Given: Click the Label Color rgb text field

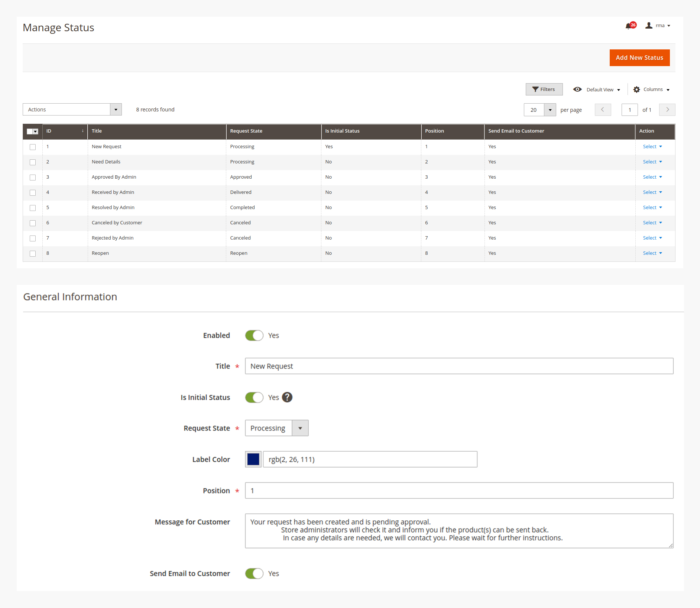Looking at the screenshot, I should 370,459.
